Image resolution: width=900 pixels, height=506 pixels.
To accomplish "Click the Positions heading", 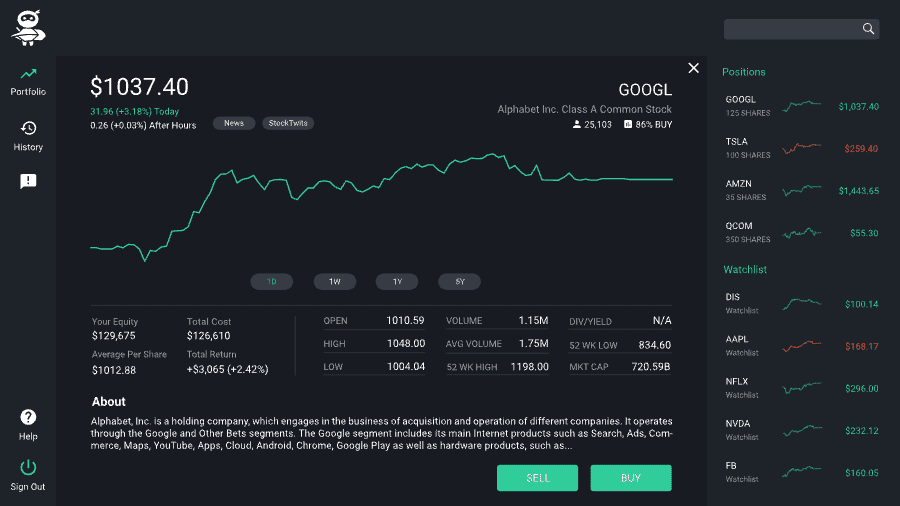I will (x=743, y=72).
